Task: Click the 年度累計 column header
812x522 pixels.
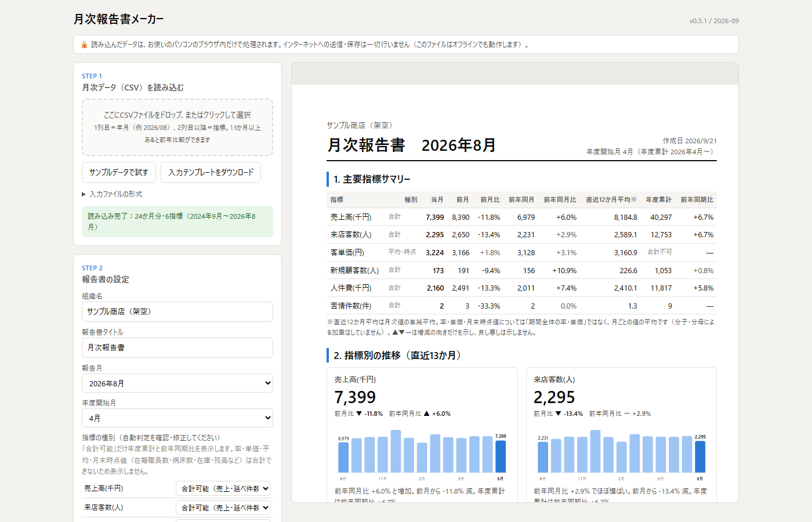Action: click(x=659, y=200)
